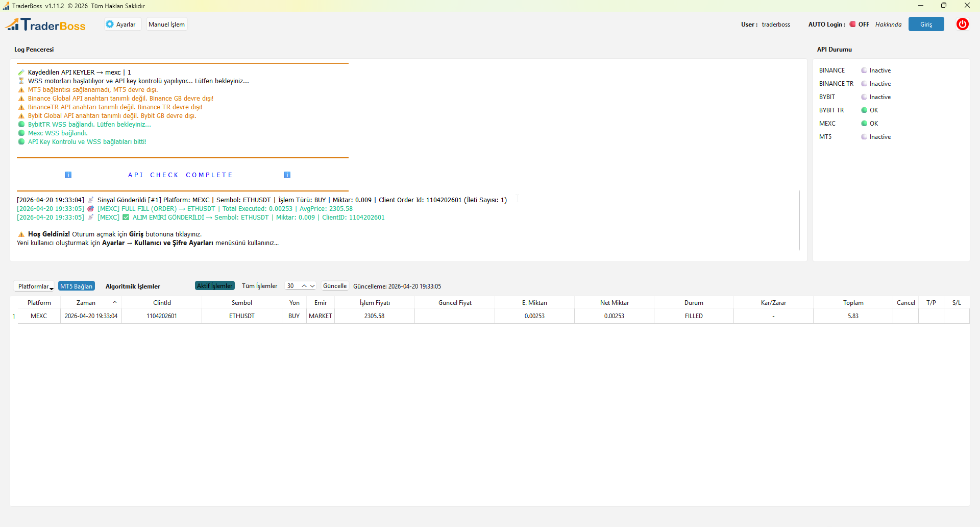Screen dimensions: 980x527
Task: Open the Ayarlar settings menu
Action: point(122,25)
